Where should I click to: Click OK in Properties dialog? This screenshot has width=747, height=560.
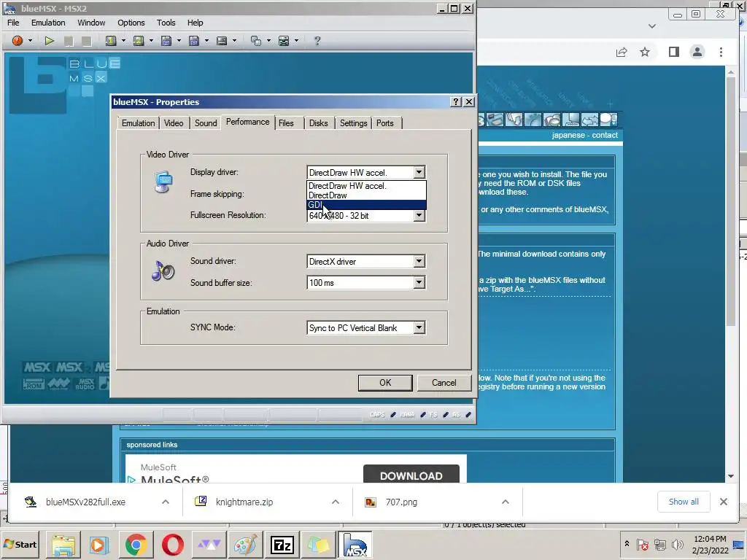coord(385,383)
